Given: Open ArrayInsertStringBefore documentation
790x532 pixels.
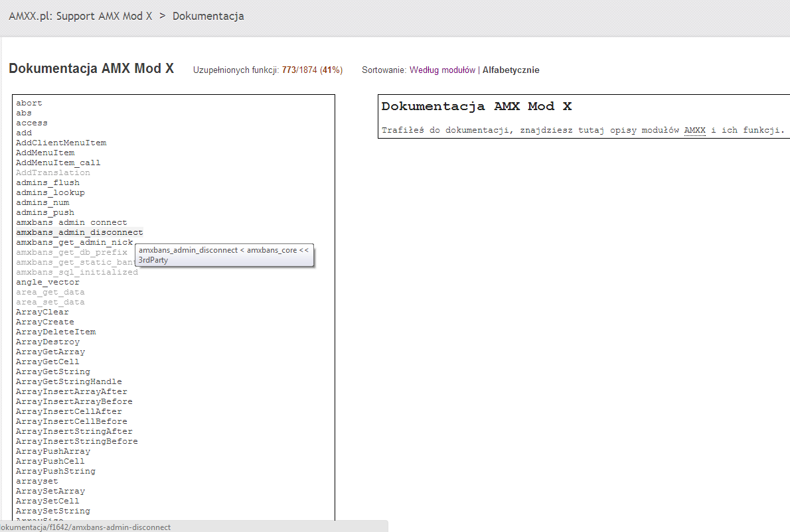Looking at the screenshot, I should (76, 441).
